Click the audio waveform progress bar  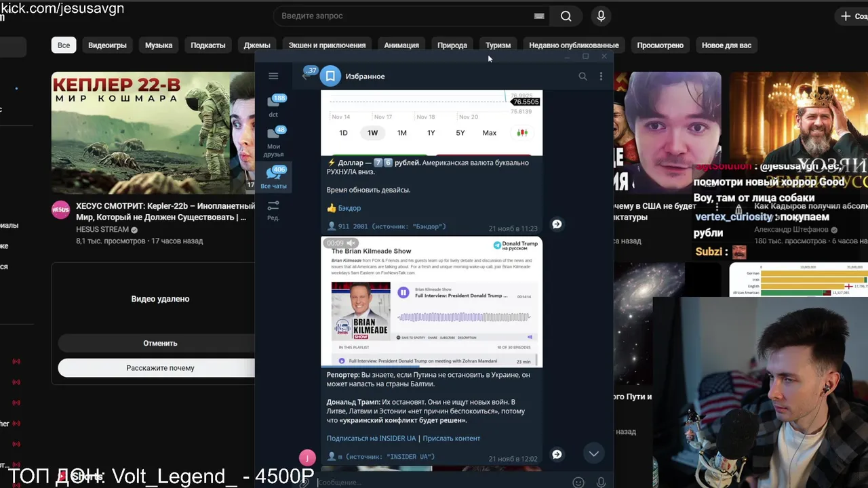[x=465, y=317]
